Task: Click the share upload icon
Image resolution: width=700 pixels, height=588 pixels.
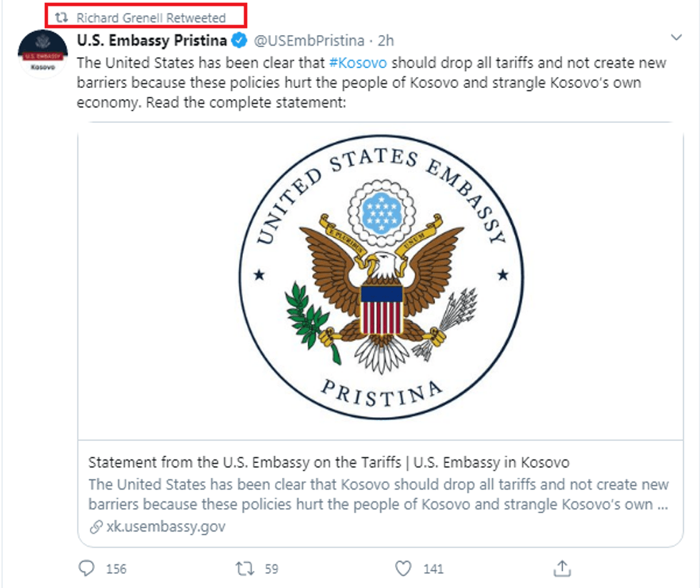Action: (x=562, y=569)
